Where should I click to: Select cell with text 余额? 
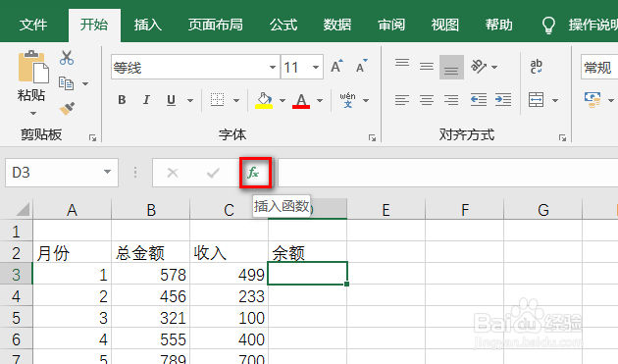click(x=307, y=253)
